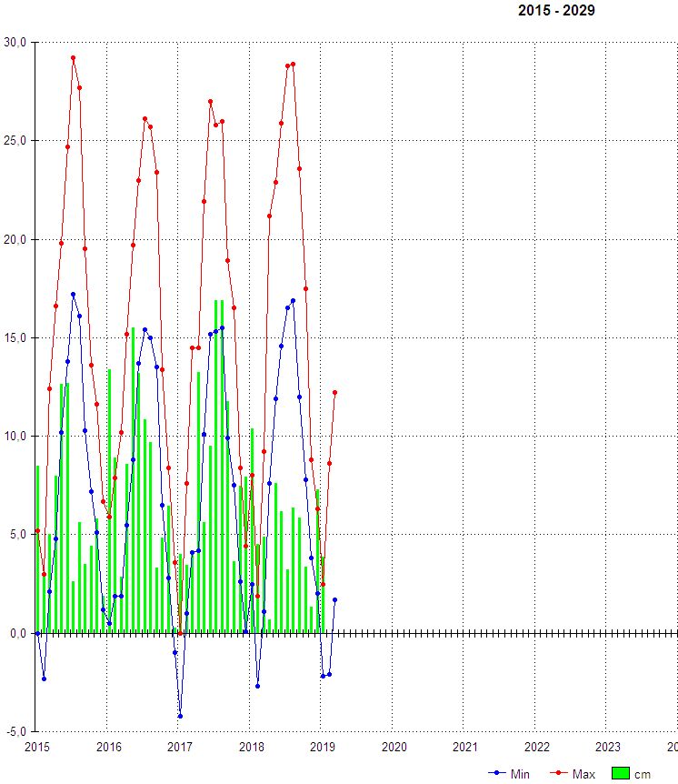
Task: Click the blue Min legend marker
Action: (496, 774)
